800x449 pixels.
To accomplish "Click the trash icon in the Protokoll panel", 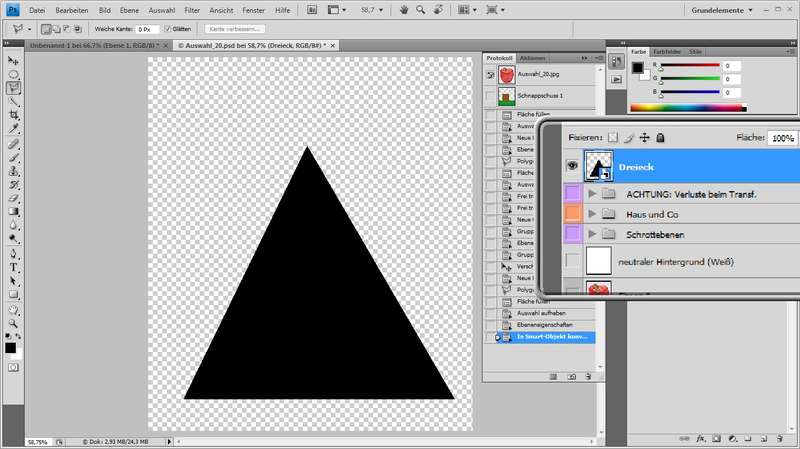I will [x=588, y=377].
